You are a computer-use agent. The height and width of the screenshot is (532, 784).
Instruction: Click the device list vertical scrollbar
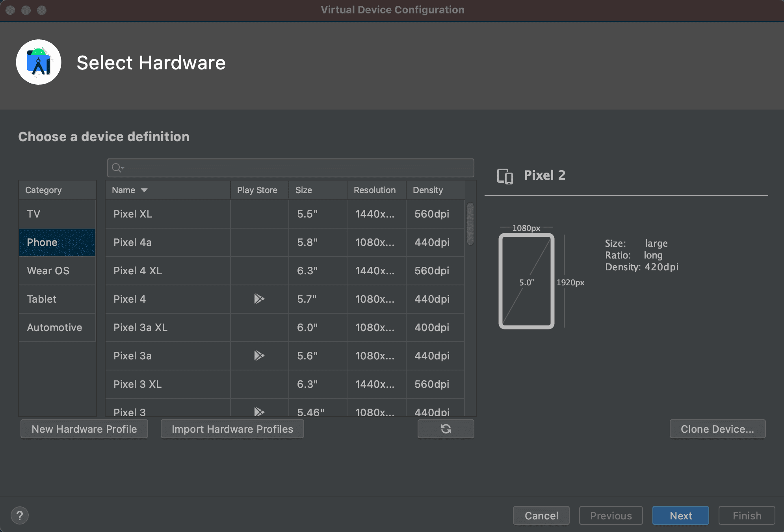470,224
